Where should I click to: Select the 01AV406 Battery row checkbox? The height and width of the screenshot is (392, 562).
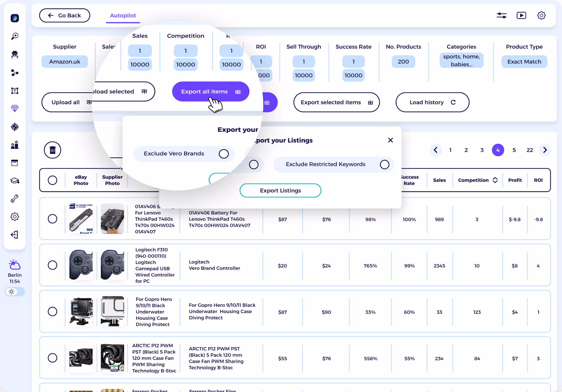(52, 219)
